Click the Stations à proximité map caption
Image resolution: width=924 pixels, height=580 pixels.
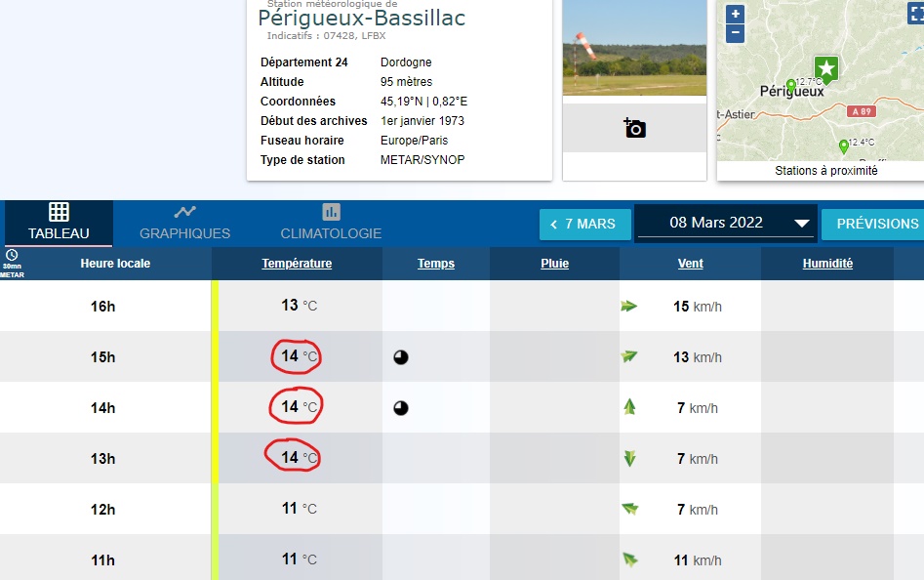[x=826, y=171]
